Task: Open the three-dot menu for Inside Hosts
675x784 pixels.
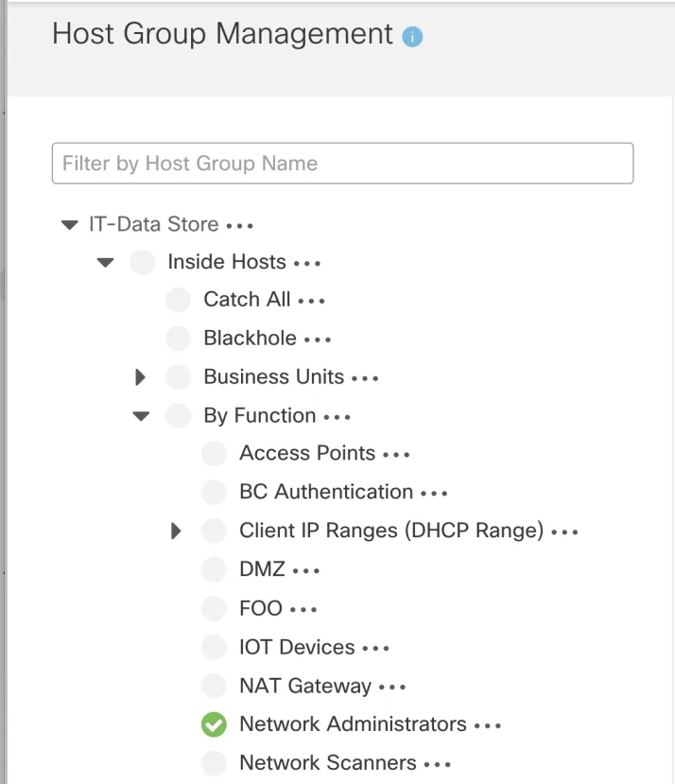Action: tap(307, 263)
